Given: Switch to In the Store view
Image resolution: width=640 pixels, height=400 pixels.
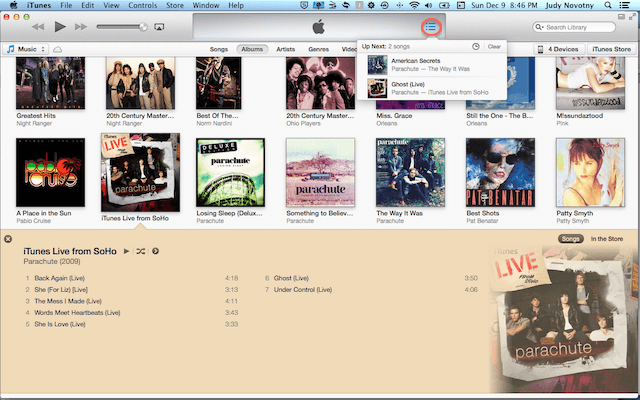Looking at the screenshot, I should coord(607,239).
